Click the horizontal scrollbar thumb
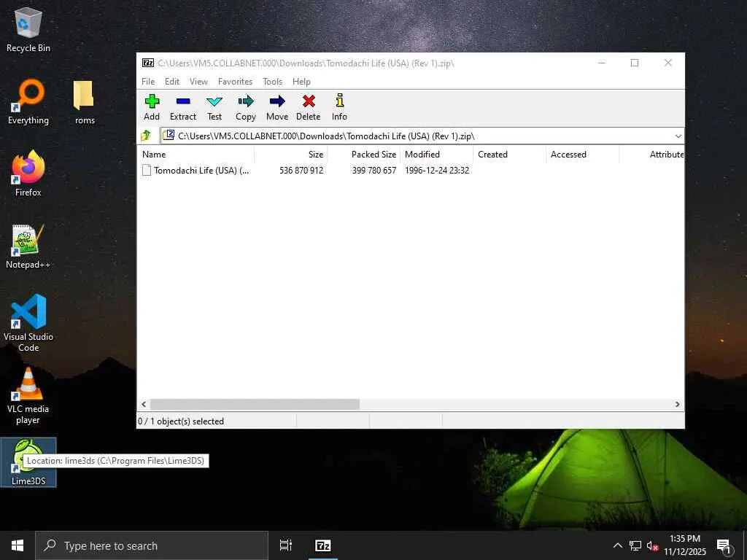Image resolution: width=747 pixels, height=560 pixels. (255, 404)
